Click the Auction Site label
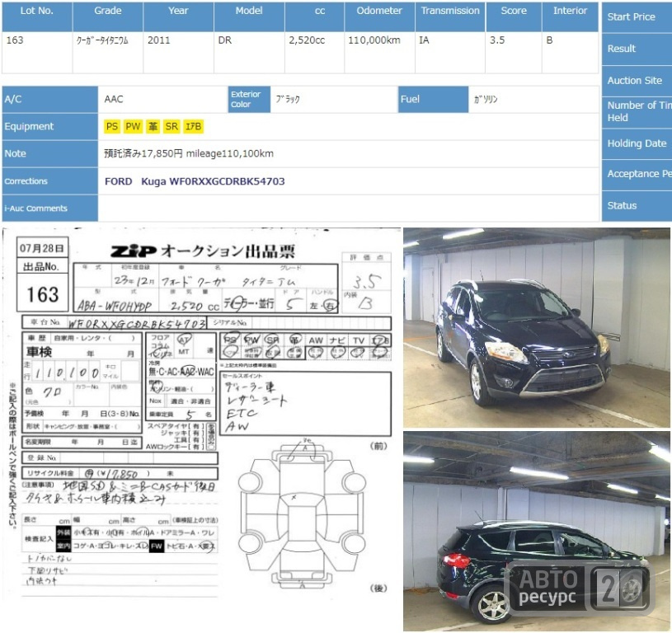The height and width of the screenshot is (633, 672). click(x=635, y=81)
